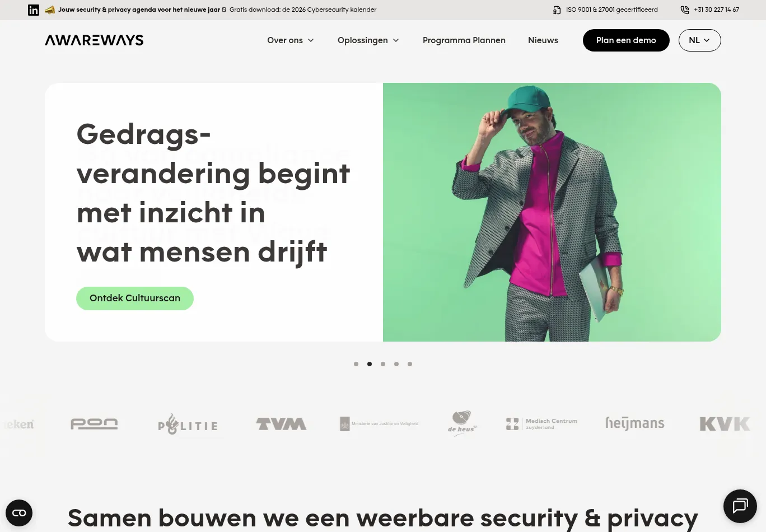The width and height of the screenshot is (766, 532).
Task: Select the fifth carousel slide dot
Action: tap(410, 364)
